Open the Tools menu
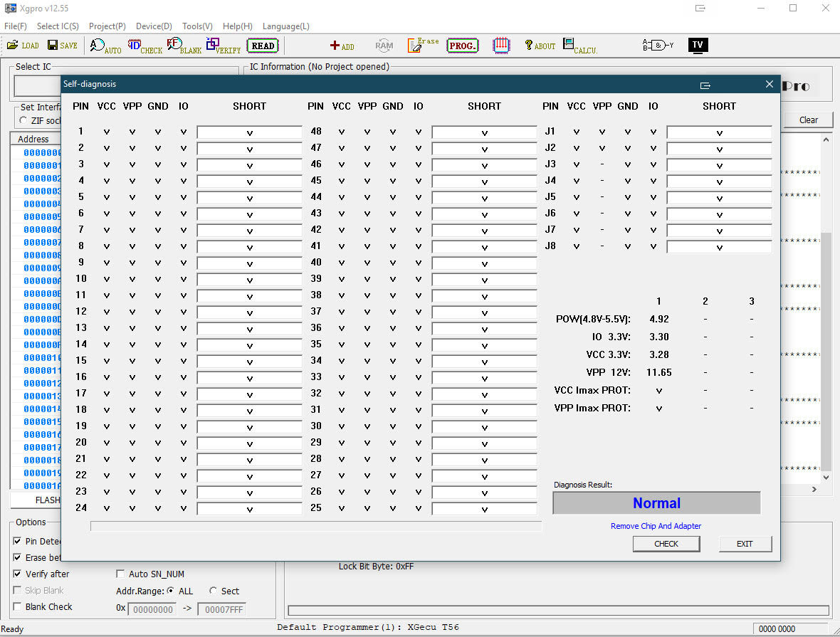840x637 pixels. tap(197, 26)
